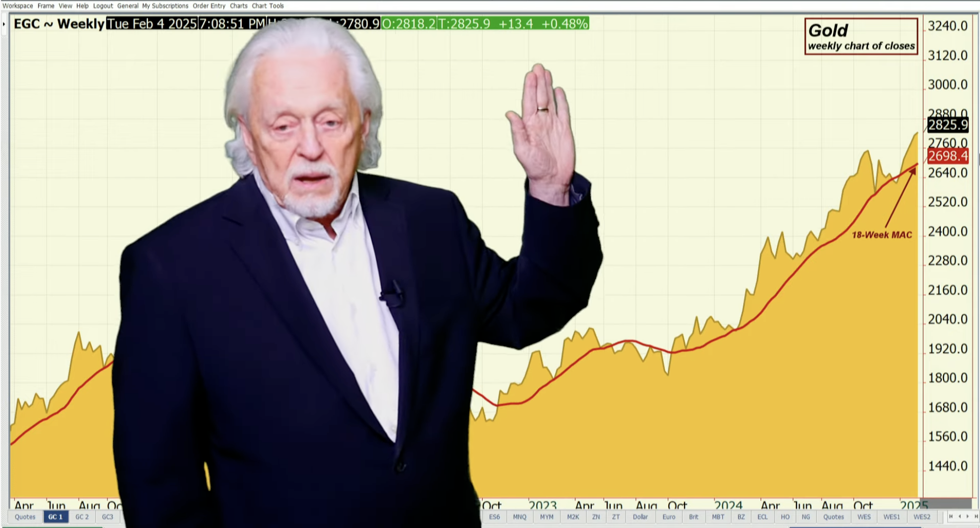Jump to the last workspace tab arrow

976,517
